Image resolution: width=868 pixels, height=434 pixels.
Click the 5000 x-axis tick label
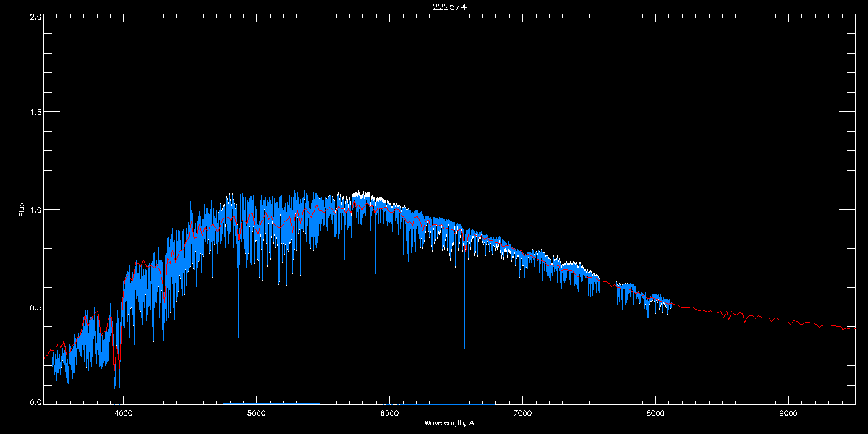[x=256, y=414]
